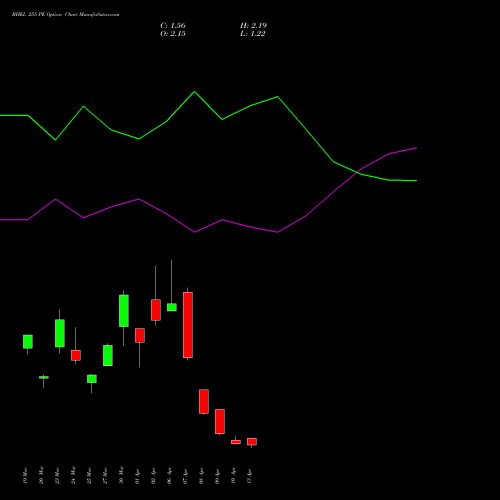Click the close value C: 1.56
The image size is (500, 500).
(x=173, y=26)
